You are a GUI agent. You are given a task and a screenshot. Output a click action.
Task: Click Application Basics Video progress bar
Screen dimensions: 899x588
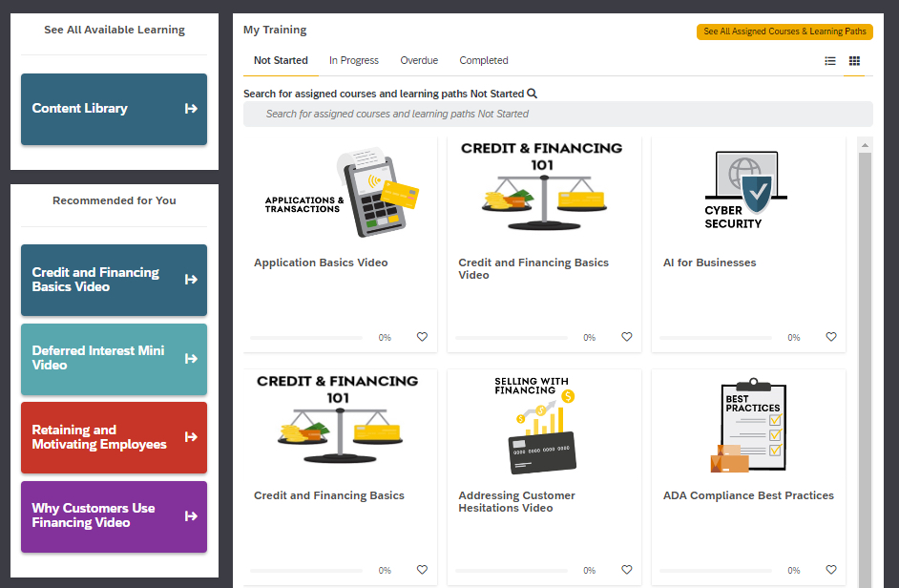[306, 338]
